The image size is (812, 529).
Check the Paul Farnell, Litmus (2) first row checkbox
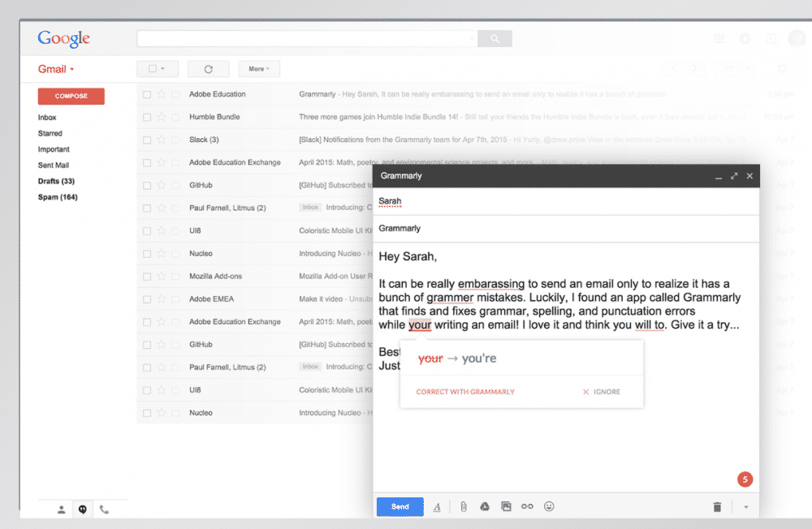click(147, 209)
